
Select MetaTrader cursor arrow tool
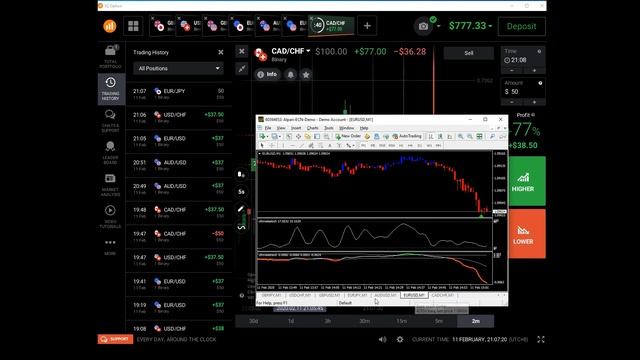[262, 145]
